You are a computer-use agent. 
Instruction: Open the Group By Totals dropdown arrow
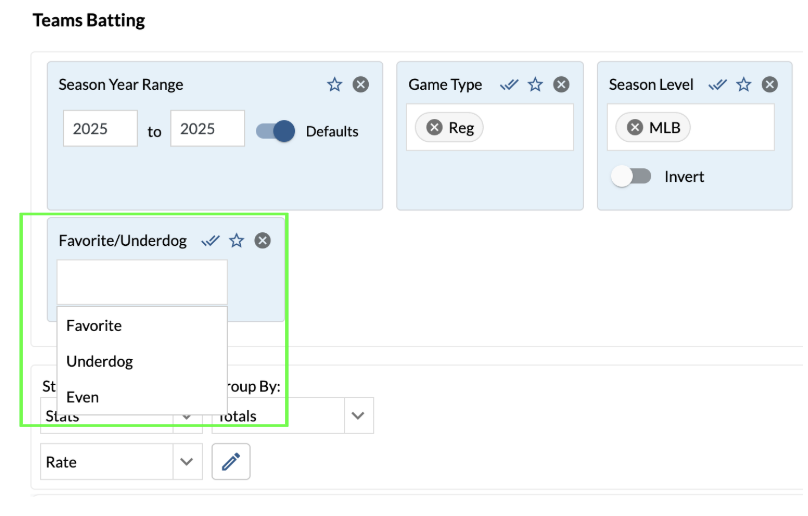358,416
